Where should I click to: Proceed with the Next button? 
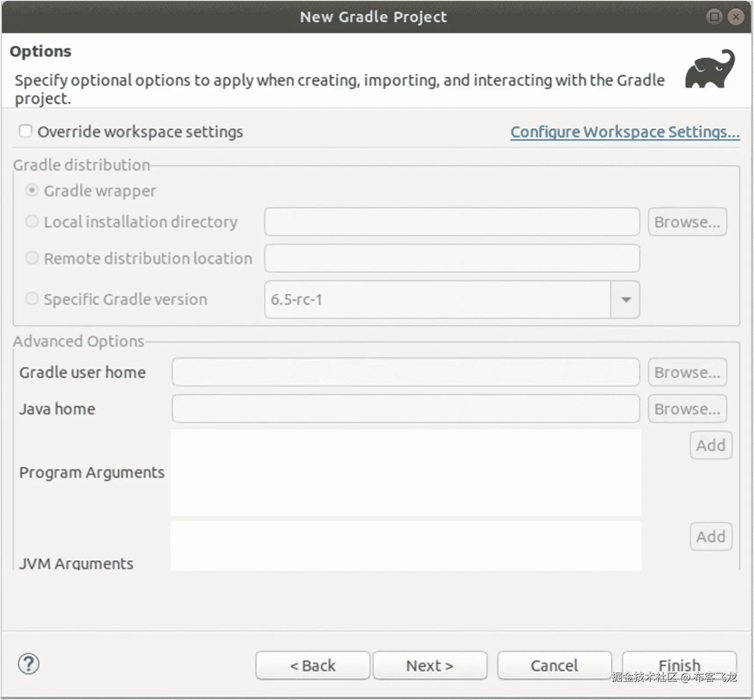[430, 666]
